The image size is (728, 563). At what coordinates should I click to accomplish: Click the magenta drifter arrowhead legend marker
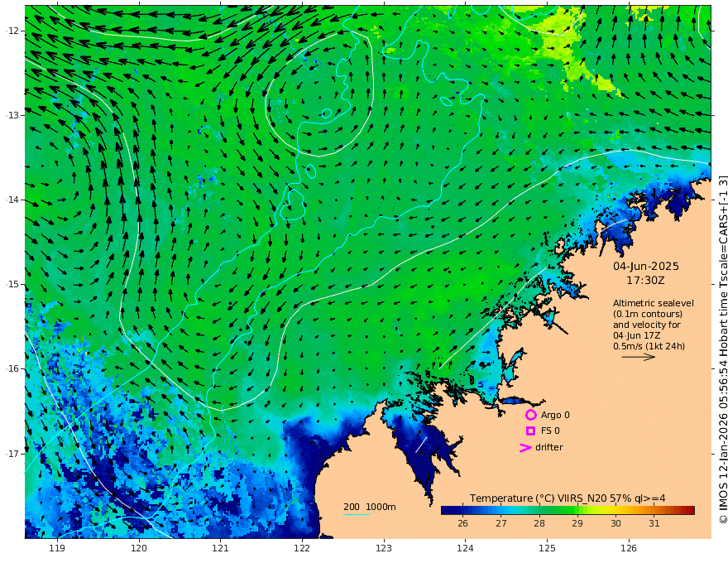point(525,447)
